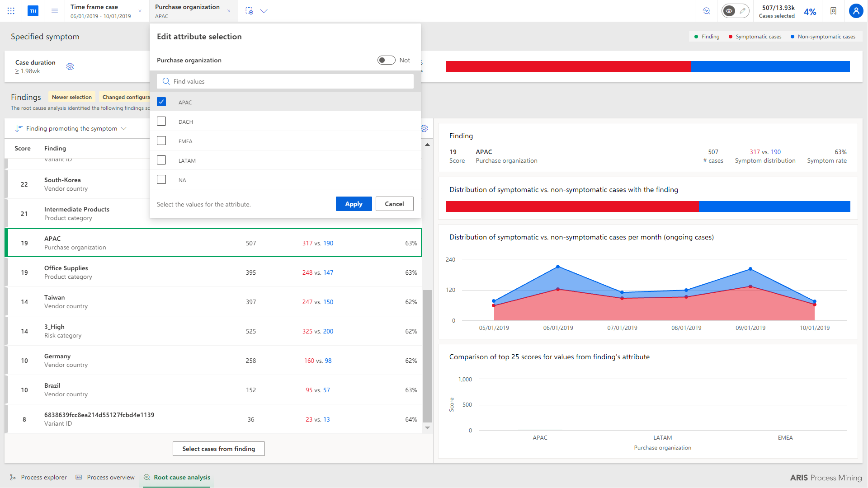Image resolution: width=868 pixels, height=488 pixels.
Task: Expand Finding promoting the symptom dropdown
Action: (x=71, y=128)
